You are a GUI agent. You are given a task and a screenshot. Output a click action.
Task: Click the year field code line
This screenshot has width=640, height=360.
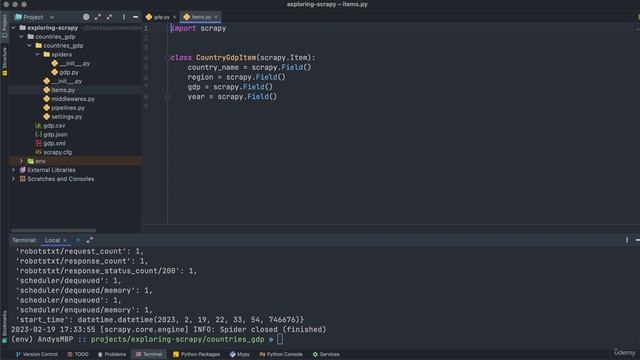point(232,97)
